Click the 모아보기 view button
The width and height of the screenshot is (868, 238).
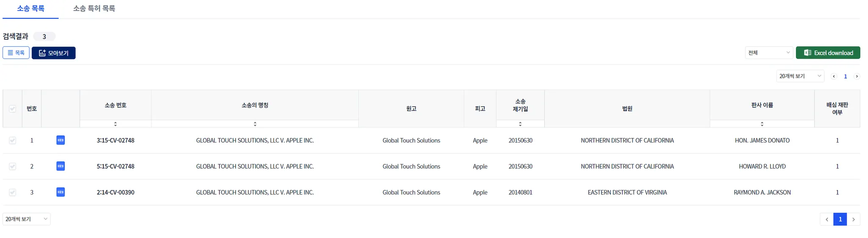[54, 53]
